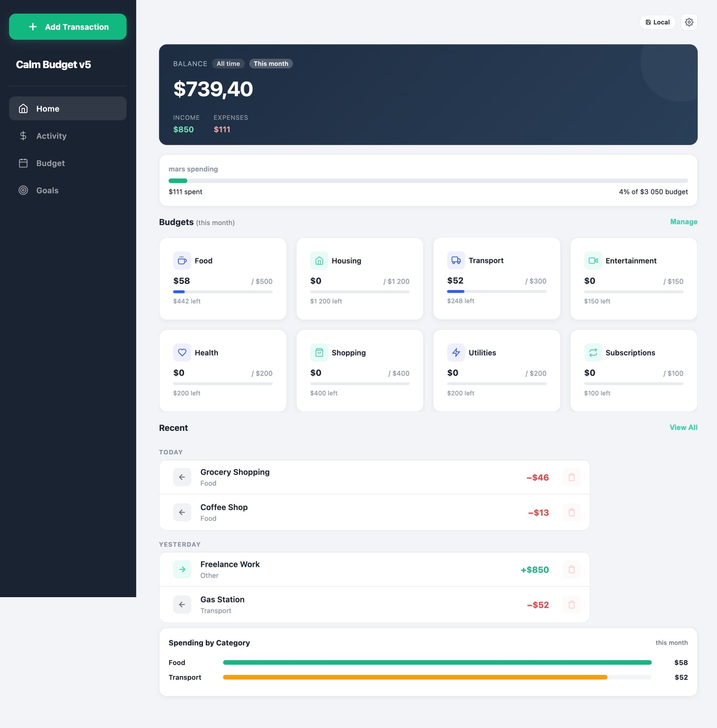
Task: Open the Manage budgets link
Action: [683, 222]
